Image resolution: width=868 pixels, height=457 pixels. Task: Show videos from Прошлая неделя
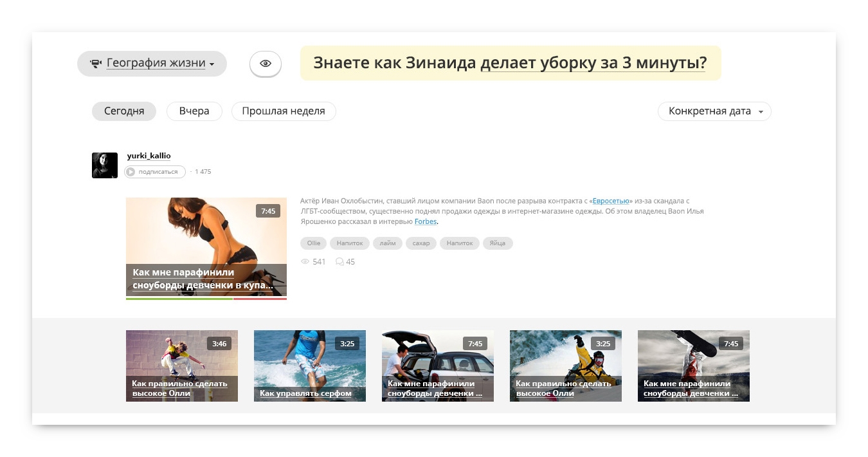click(284, 111)
